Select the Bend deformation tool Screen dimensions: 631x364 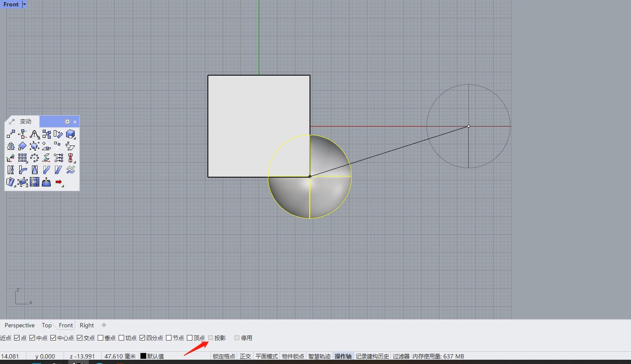(x=23, y=170)
